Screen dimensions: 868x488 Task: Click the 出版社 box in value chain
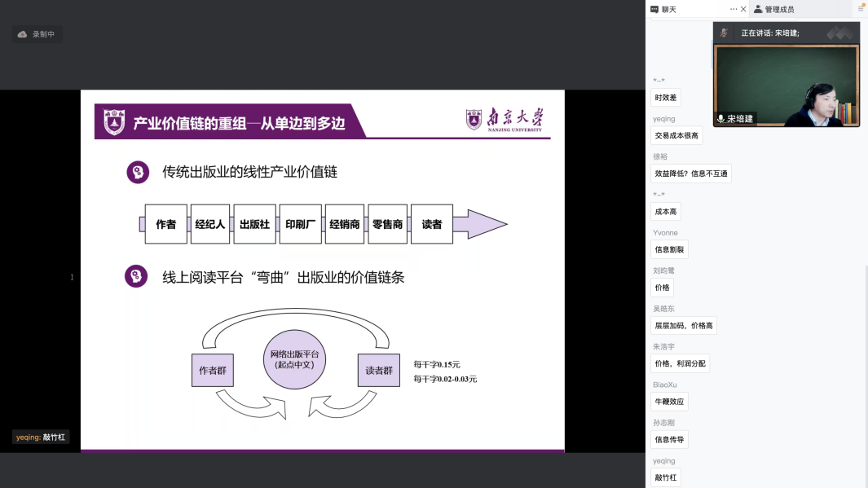tap(254, 224)
